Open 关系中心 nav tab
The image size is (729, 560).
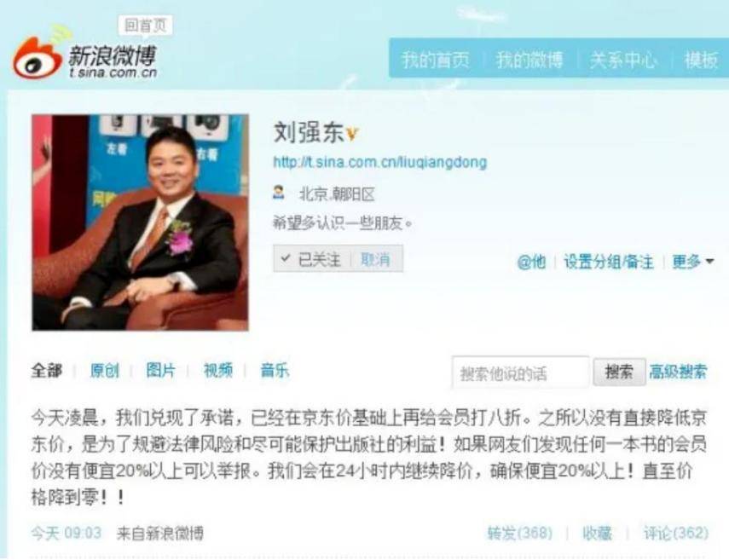[624, 60]
